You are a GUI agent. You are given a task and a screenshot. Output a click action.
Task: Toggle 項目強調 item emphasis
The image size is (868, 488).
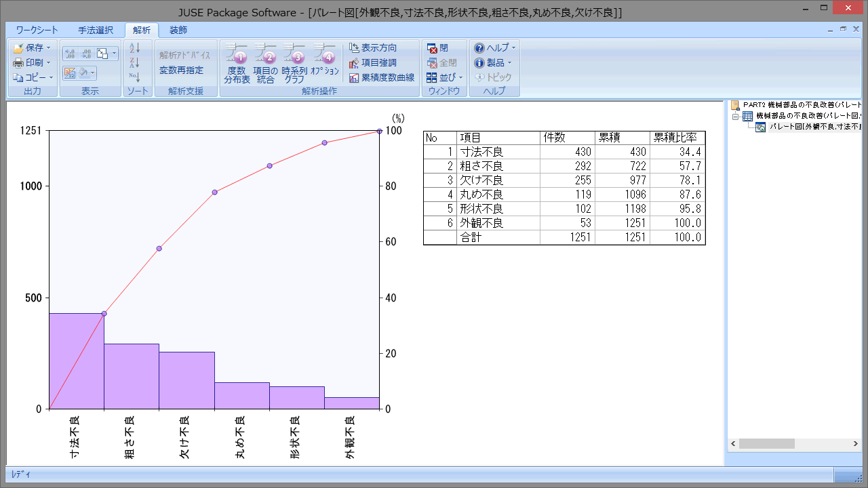[x=373, y=63]
